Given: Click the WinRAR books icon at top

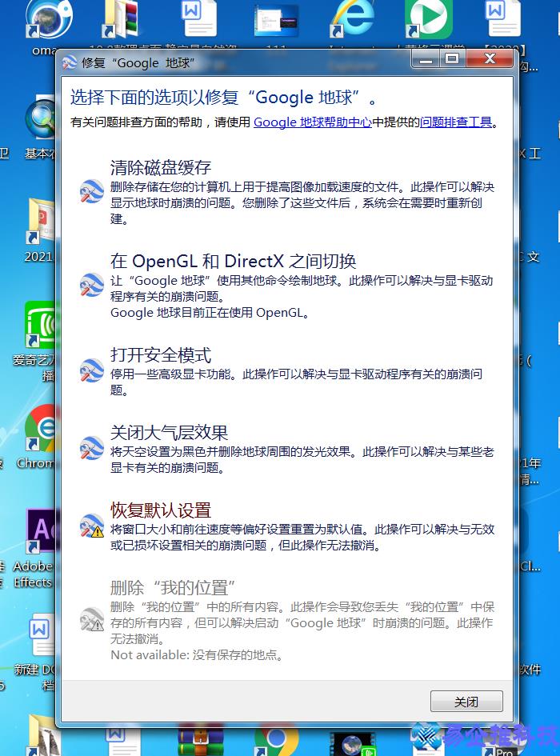Looking at the screenshot, I should pyautogui.click(x=121, y=18).
